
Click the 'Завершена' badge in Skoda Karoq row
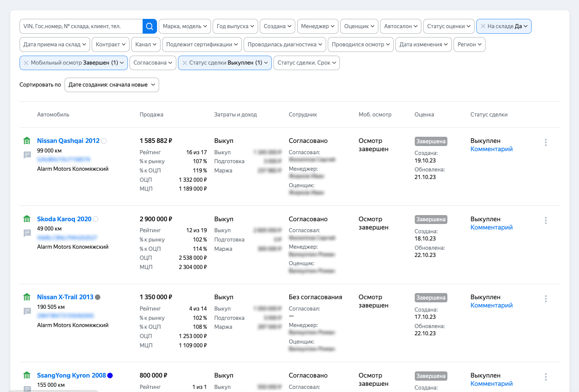pyautogui.click(x=431, y=220)
